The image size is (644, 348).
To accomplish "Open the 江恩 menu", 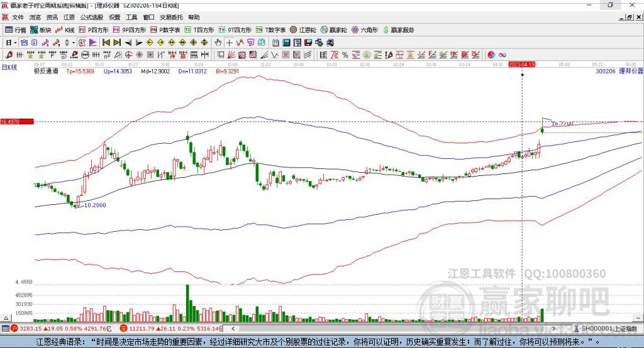I will [x=69, y=17].
